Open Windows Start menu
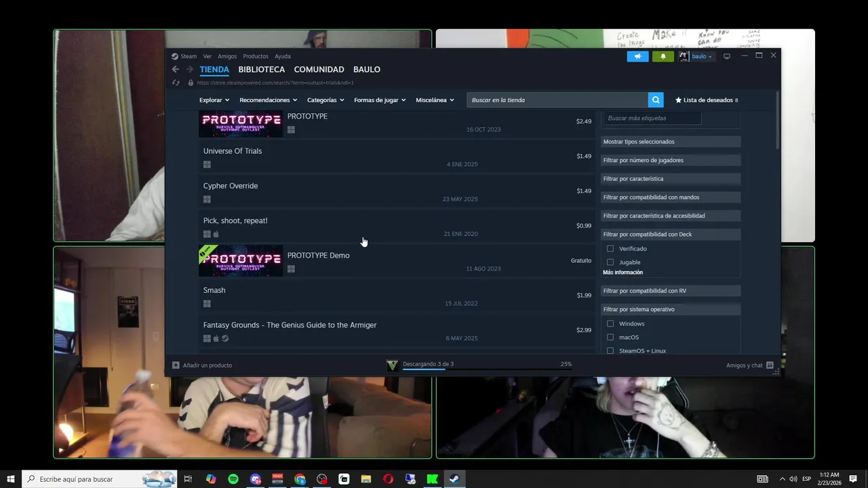The image size is (868, 488). pyautogui.click(x=11, y=479)
